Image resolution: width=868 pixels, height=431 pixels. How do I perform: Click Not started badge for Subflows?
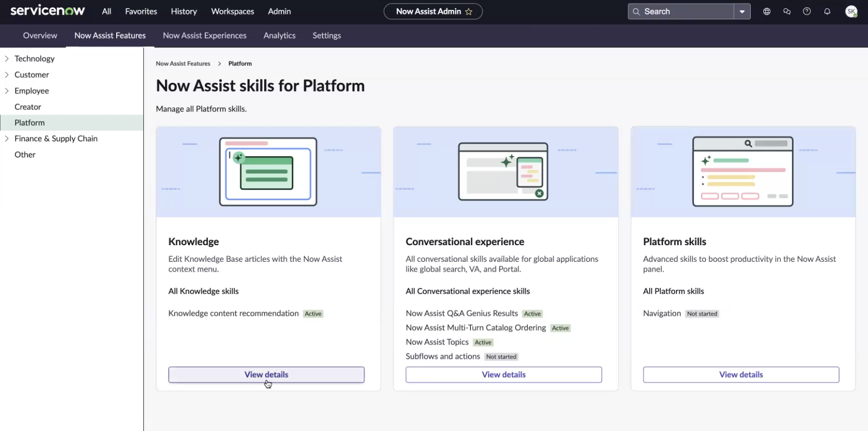[501, 357]
